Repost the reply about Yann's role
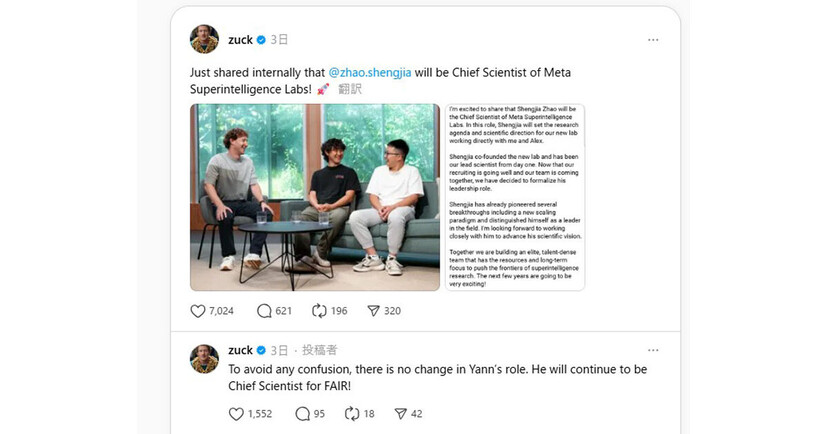The width and height of the screenshot is (828, 434). pyautogui.click(x=352, y=414)
